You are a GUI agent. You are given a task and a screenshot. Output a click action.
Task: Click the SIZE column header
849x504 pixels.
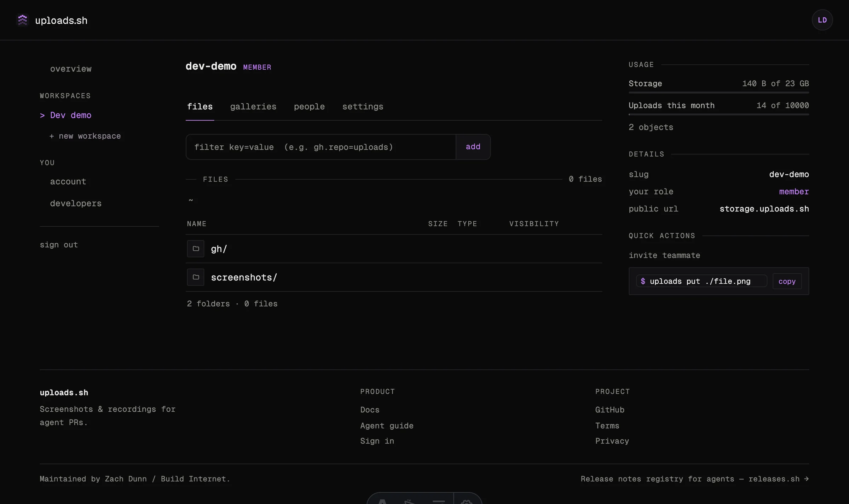[438, 224]
